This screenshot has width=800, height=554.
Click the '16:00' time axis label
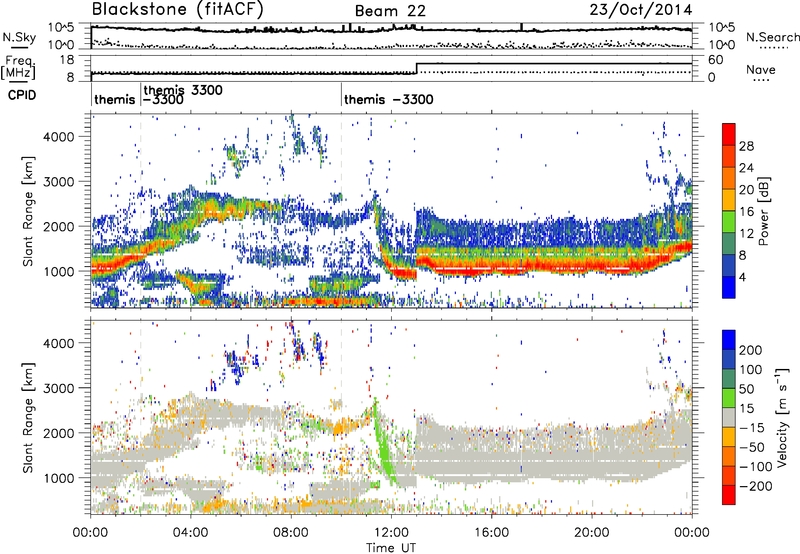click(x=491, y=533)
